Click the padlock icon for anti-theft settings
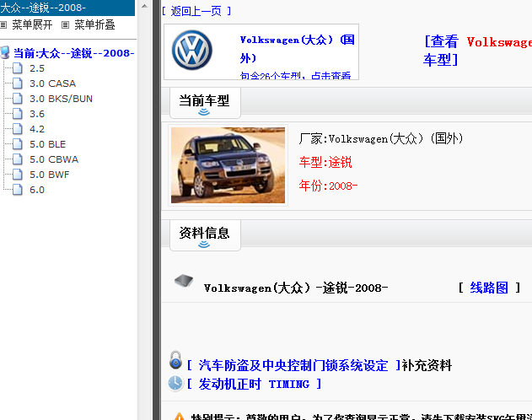 pyautogui.click(x=175, y=360)
